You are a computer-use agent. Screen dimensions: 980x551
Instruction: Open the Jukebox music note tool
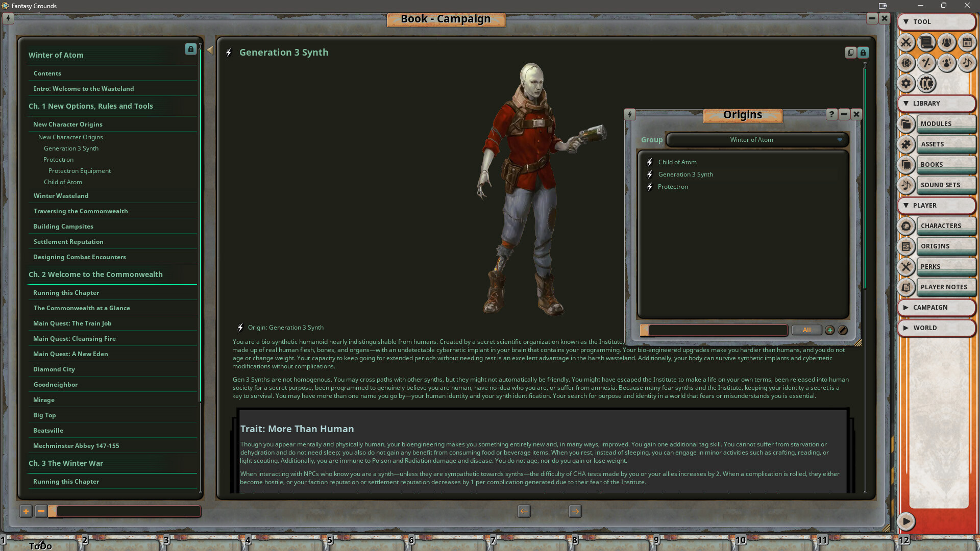967,63
